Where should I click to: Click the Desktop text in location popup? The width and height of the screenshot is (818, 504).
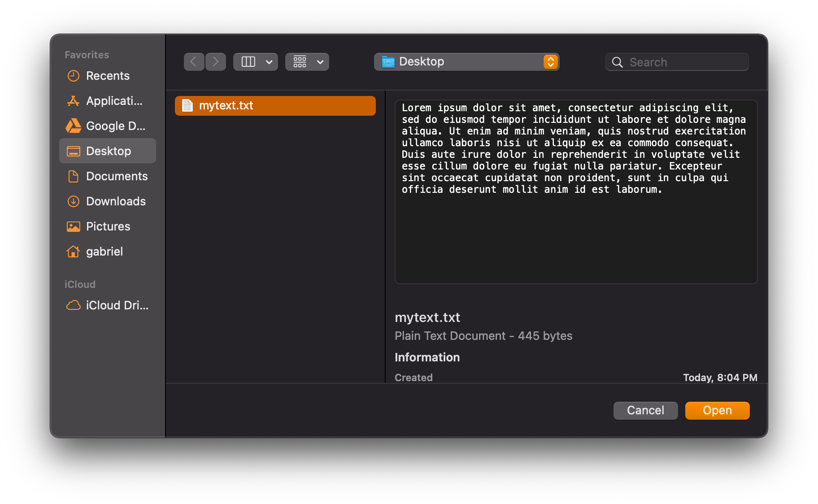pyautogui.click(x=422, y=61)
